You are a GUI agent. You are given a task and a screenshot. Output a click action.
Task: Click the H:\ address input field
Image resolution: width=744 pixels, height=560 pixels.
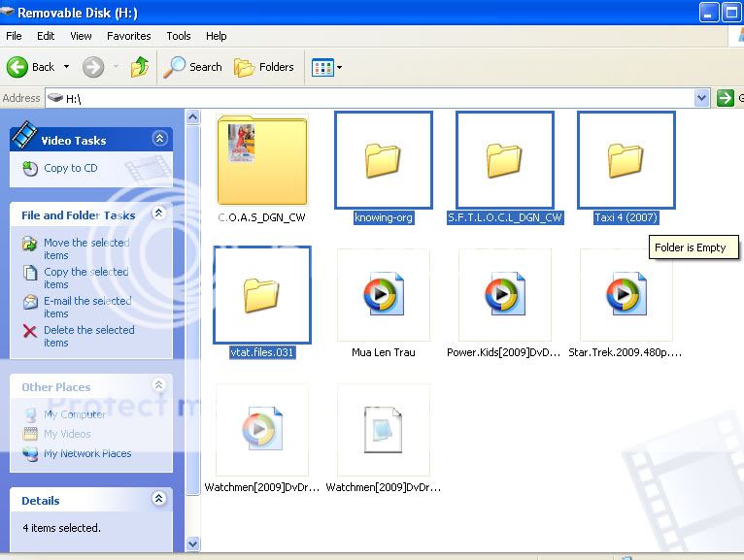[369, 98]
